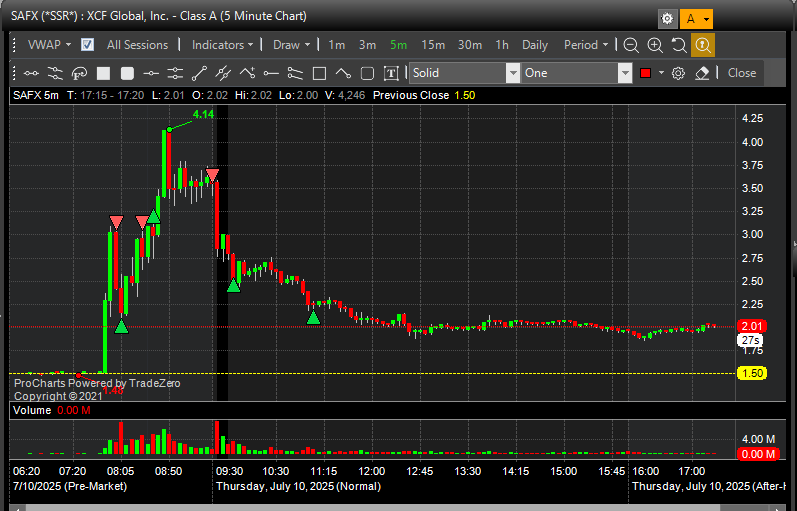
Task: Click the red drawing color swatch
Action: click(646, 73)
